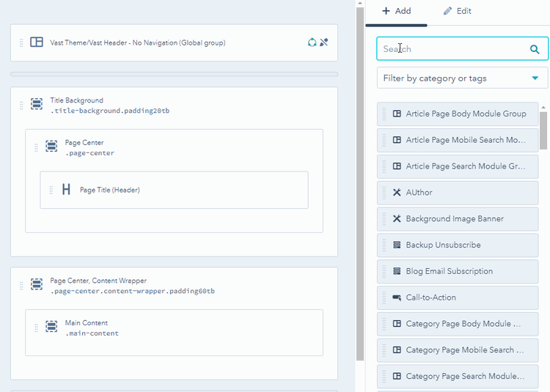Select the Page Center, Content Wrapper group
This screenshot has width=550, height=392.
[x=98, y=281]
